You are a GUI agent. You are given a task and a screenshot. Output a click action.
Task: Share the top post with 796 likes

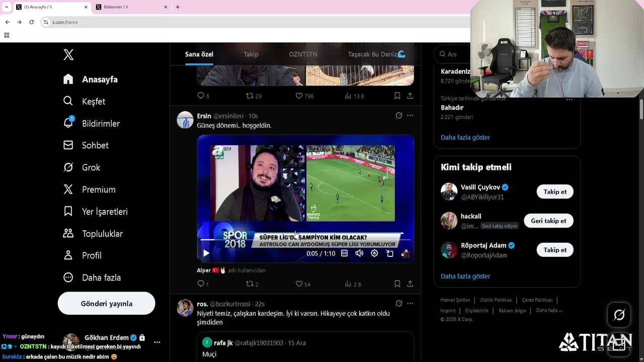click(x=410, y=96)
